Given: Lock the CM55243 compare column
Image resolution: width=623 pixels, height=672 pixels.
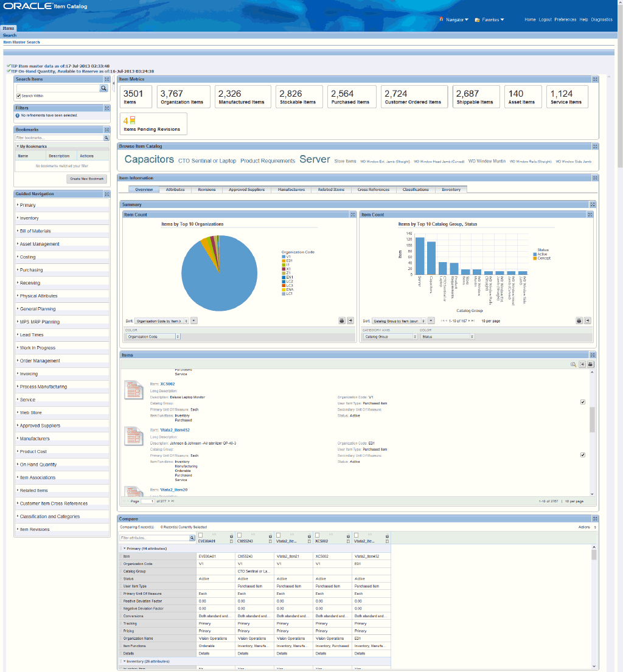Looking at the screenshot, I should (270, 536).
